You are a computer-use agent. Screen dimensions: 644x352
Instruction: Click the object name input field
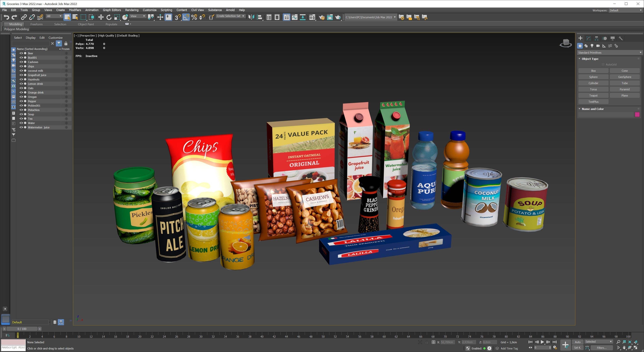click(606, 114)
